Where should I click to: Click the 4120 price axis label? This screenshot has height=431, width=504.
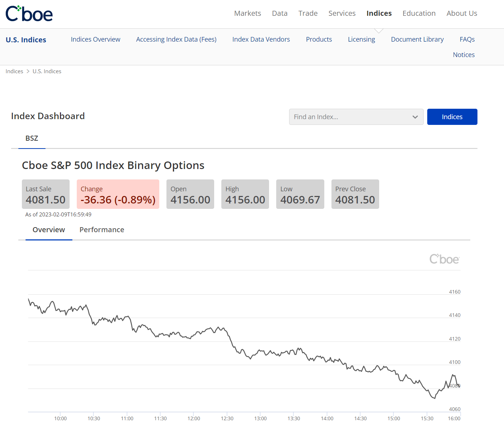pyautogui.click(x=454, y=339)
